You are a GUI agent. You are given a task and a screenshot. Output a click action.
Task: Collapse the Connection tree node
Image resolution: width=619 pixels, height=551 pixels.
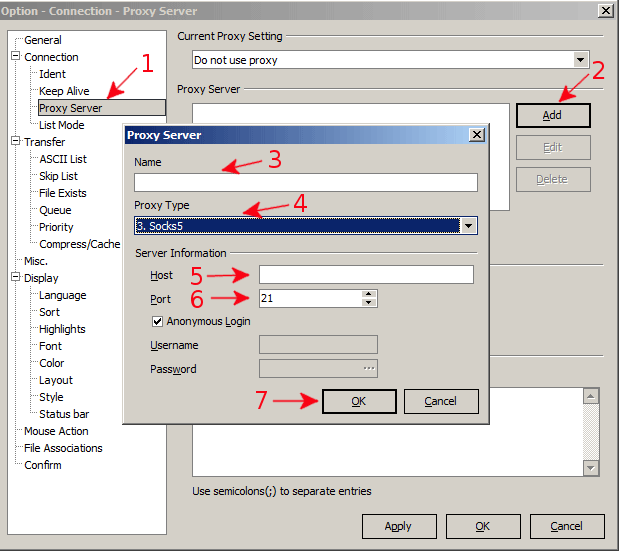[15, 56]
